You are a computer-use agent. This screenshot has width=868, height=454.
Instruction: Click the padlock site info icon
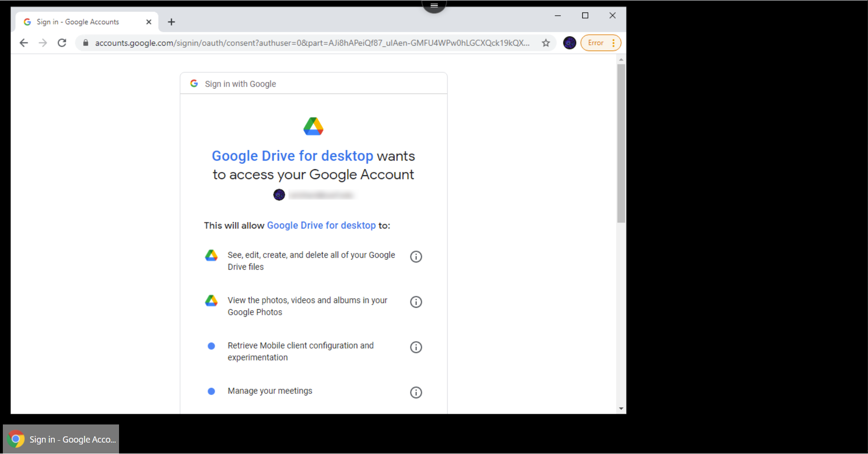click(x=86, y=43)
